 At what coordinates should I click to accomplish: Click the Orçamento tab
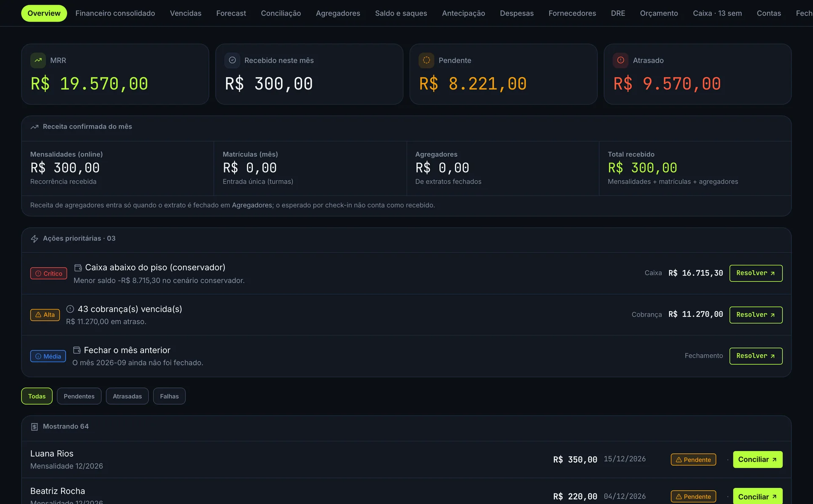(659, 13)
